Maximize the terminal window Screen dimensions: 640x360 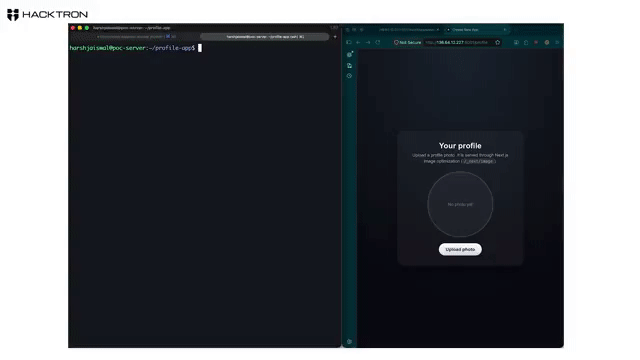(x=87, y=28)
